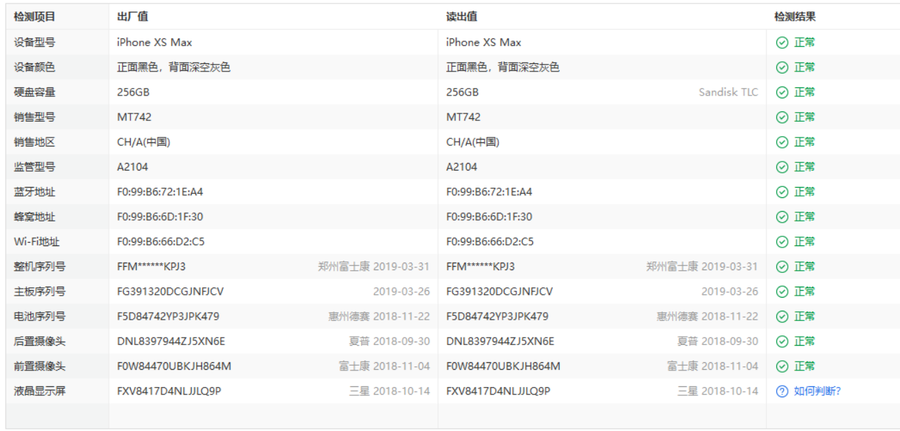
Task: Click the green check icon for 整机序列号 row
Action: 782,267
